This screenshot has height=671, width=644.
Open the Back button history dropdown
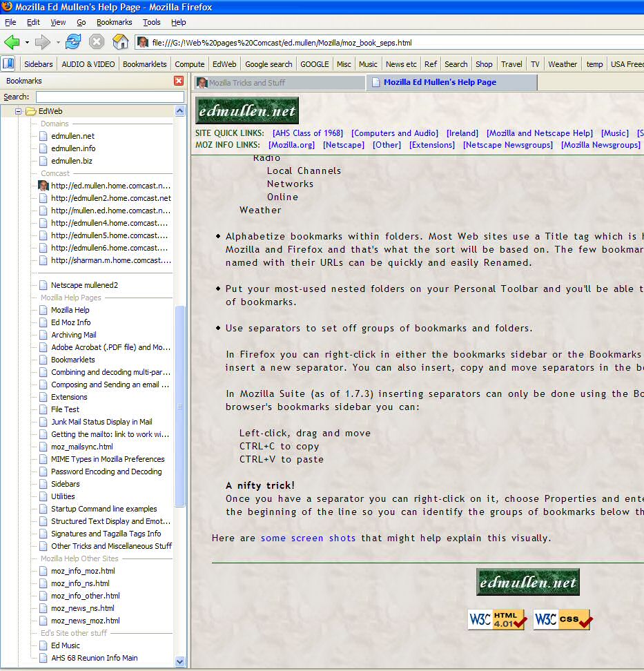point(27,43)
